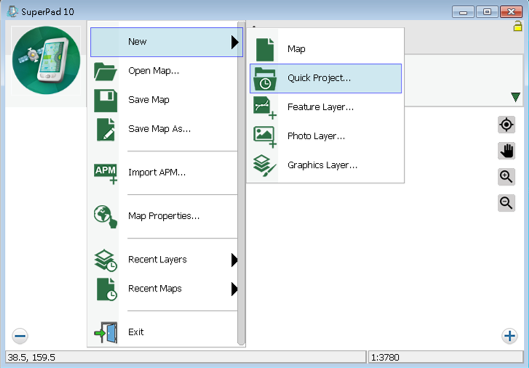This screenshot has width=529, height=368.
Task: Click the Save Map As pencil icon
Action: (106, 130)
